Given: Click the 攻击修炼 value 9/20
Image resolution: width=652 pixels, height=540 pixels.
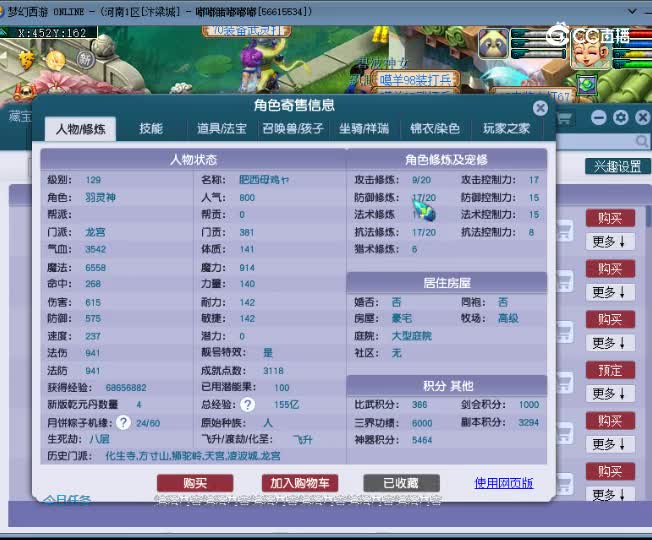Looking at the screenshot, I should click(422, 180).
